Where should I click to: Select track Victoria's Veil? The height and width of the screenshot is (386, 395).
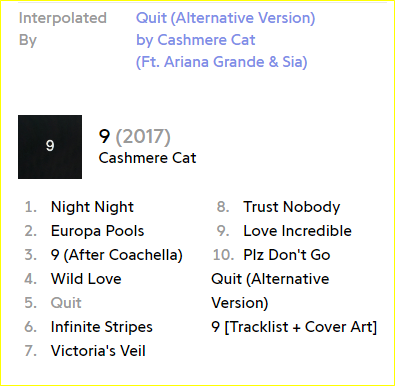tap(98, 351)
